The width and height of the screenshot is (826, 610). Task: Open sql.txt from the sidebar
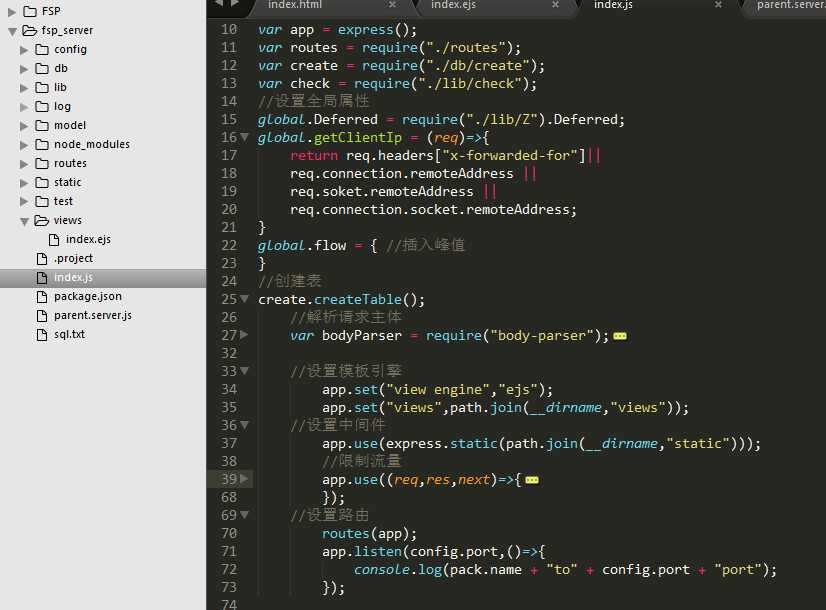pos(69,334)
